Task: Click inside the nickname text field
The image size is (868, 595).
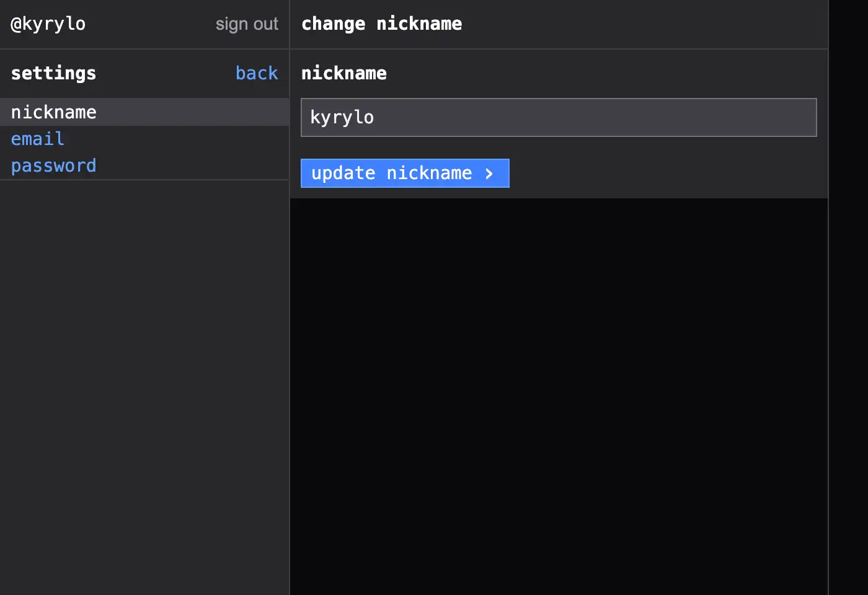Action: tap(558, 117)
